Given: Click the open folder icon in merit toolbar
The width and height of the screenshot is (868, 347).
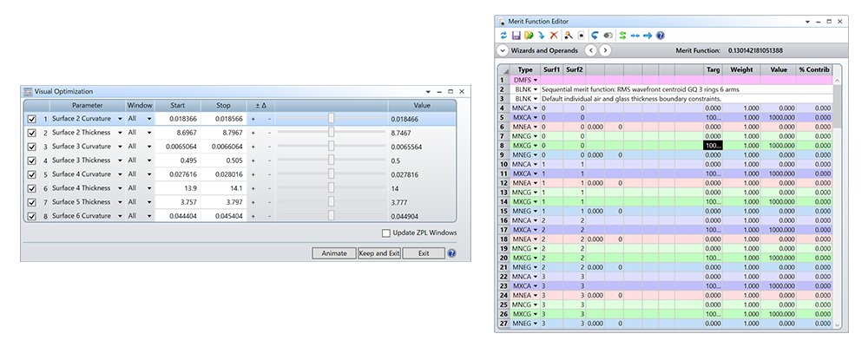Looking at the screenshot, I should click(528, 36).
